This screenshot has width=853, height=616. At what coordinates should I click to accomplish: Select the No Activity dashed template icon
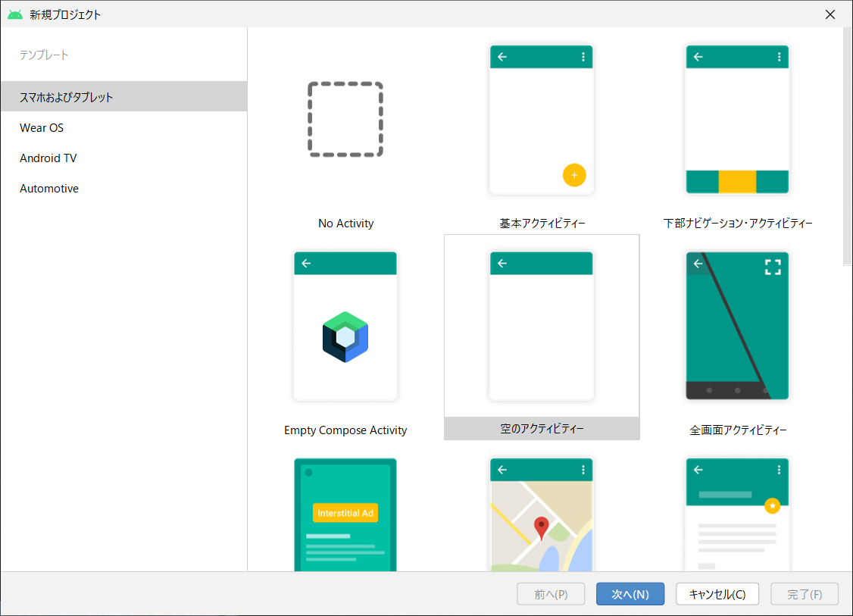coord(345,120)
